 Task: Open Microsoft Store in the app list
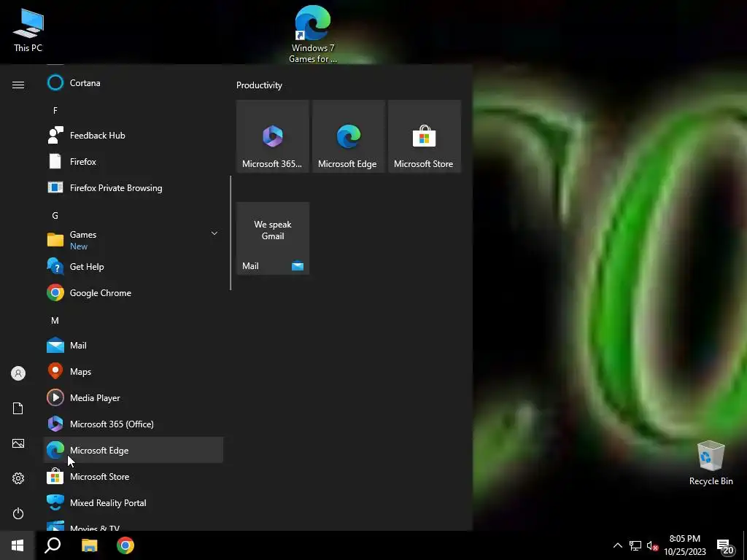[133, 476]
